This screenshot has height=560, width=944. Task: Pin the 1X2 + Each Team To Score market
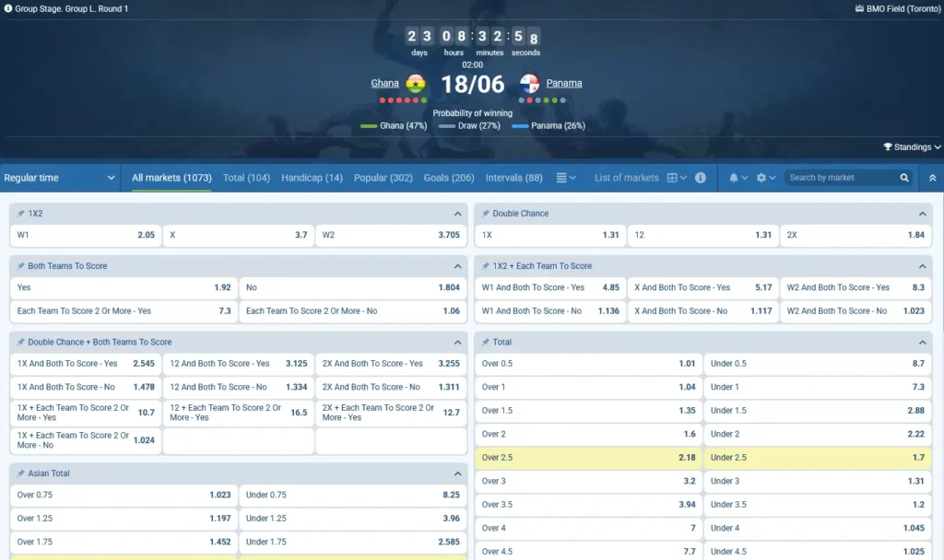pyautogui.click(x=485, y=266)
